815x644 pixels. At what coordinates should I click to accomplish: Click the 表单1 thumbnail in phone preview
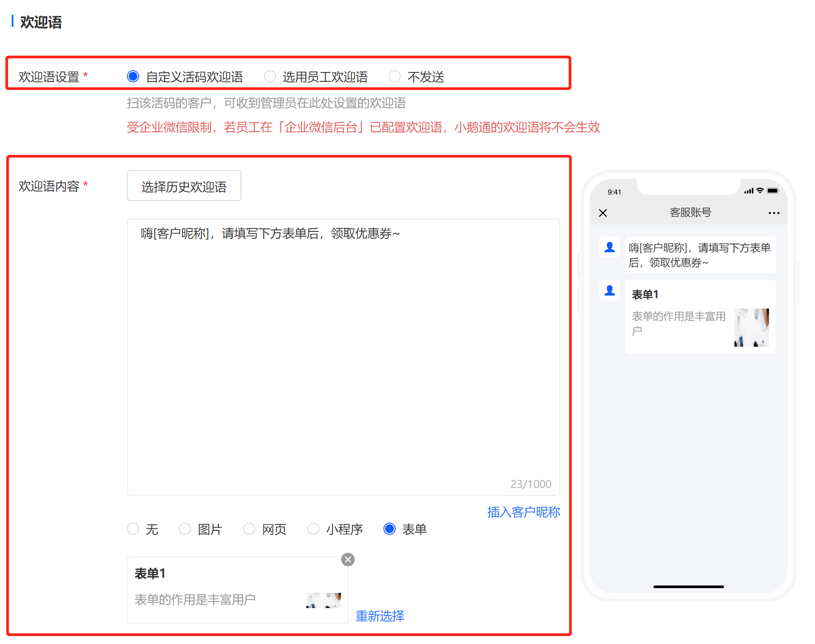[752, 328]
